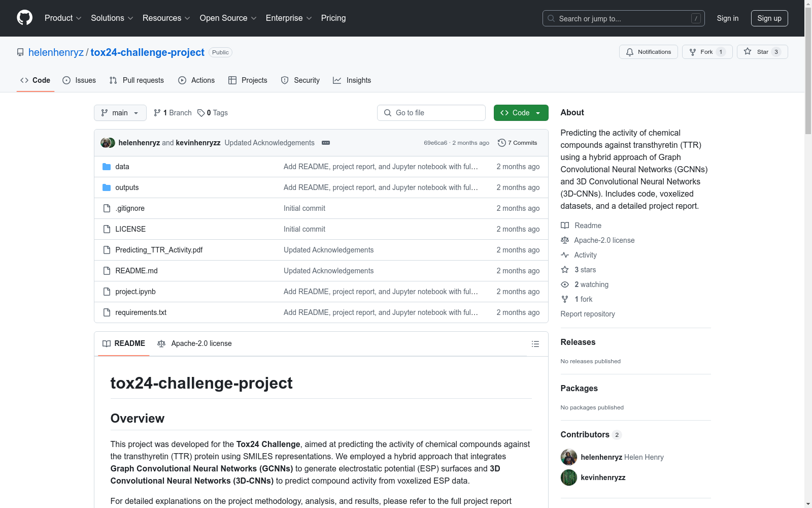Open the main branch selector dropdown

coord(120,113)
